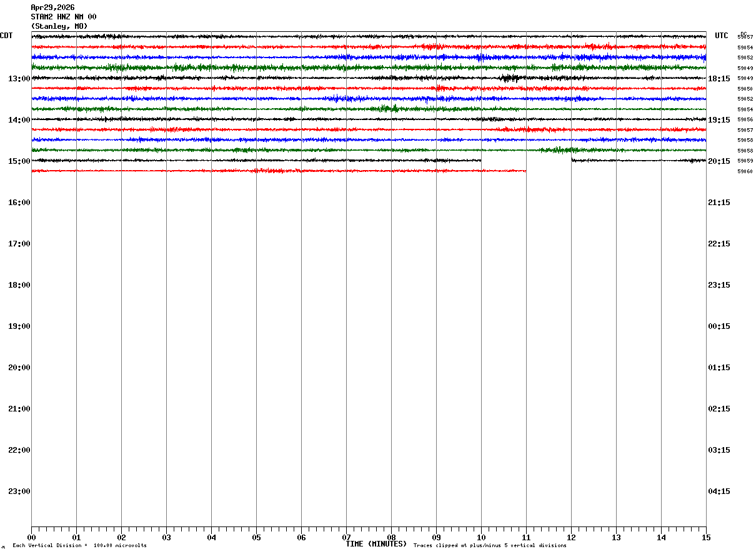Viewport: 756px width, 554px height.
Task: Click the location text (Stanley, MO)
Action: point(59,26)
